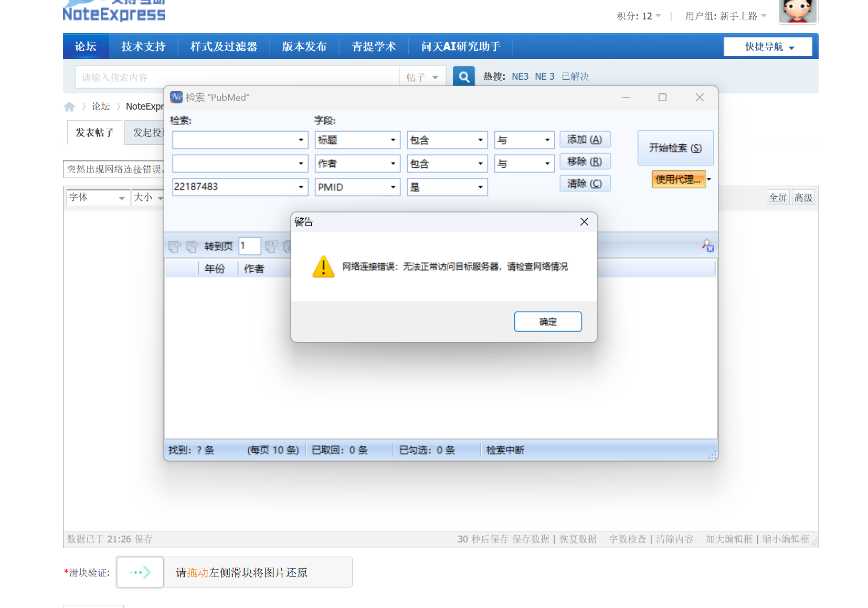Click the previous page navigation icon
Image resolution: width=868 pixels, height=608 pixels.
(x=193, y=246)
